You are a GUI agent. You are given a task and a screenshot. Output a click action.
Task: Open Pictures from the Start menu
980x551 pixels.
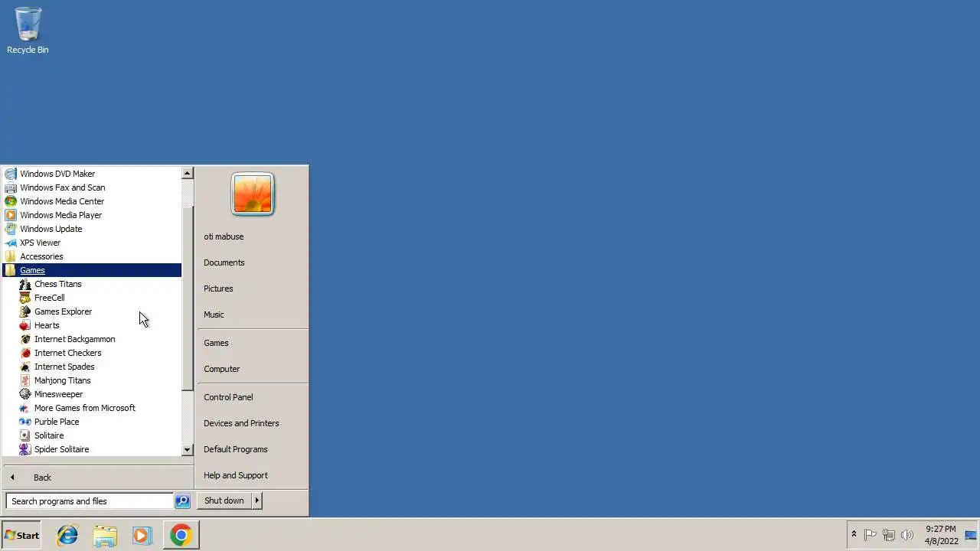218,289
